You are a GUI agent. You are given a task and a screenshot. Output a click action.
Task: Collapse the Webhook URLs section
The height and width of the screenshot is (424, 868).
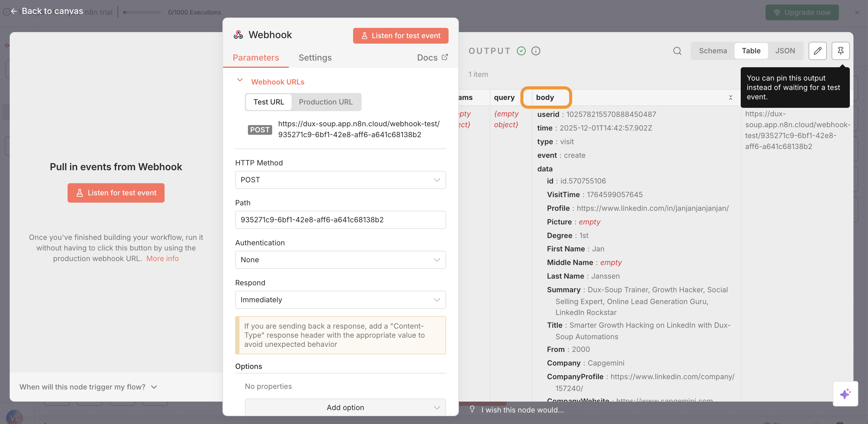[x=239, y=81]
